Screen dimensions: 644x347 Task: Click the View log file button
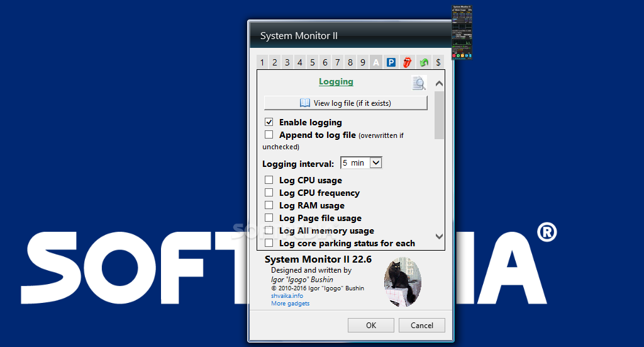346,103
